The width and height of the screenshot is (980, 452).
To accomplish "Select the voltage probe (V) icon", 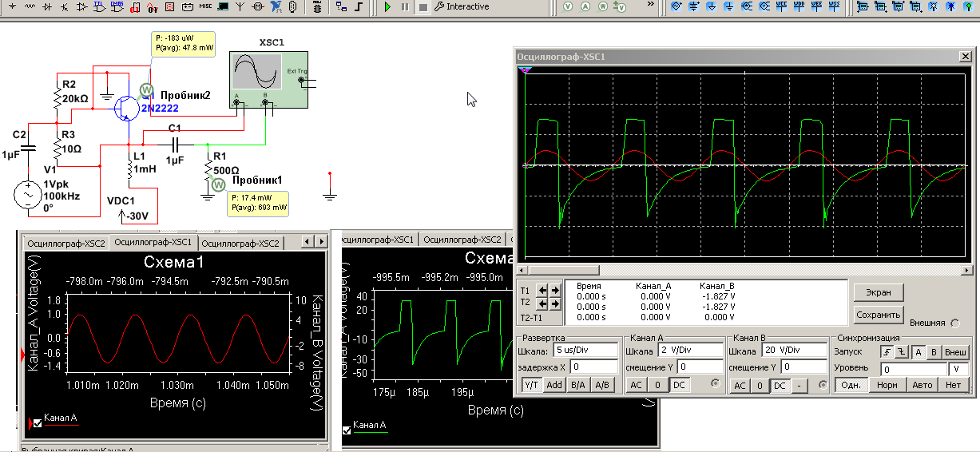I will 568,7.
